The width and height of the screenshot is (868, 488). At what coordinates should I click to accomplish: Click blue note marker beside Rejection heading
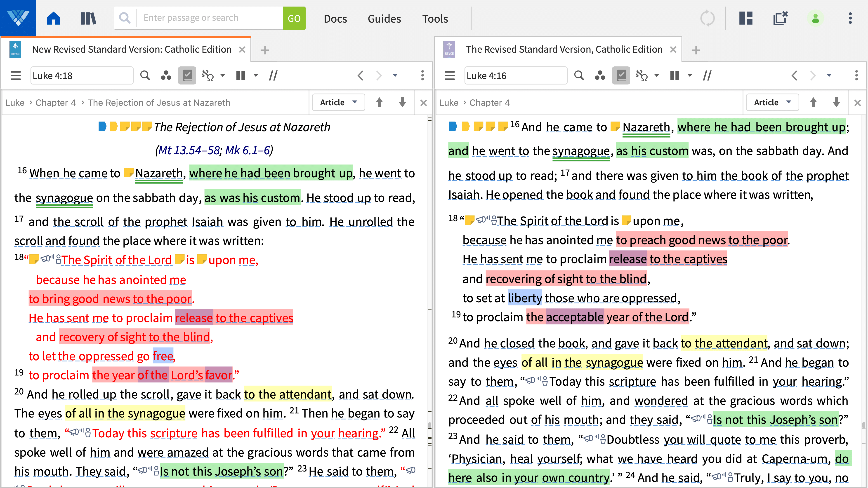tap(102, 127)
